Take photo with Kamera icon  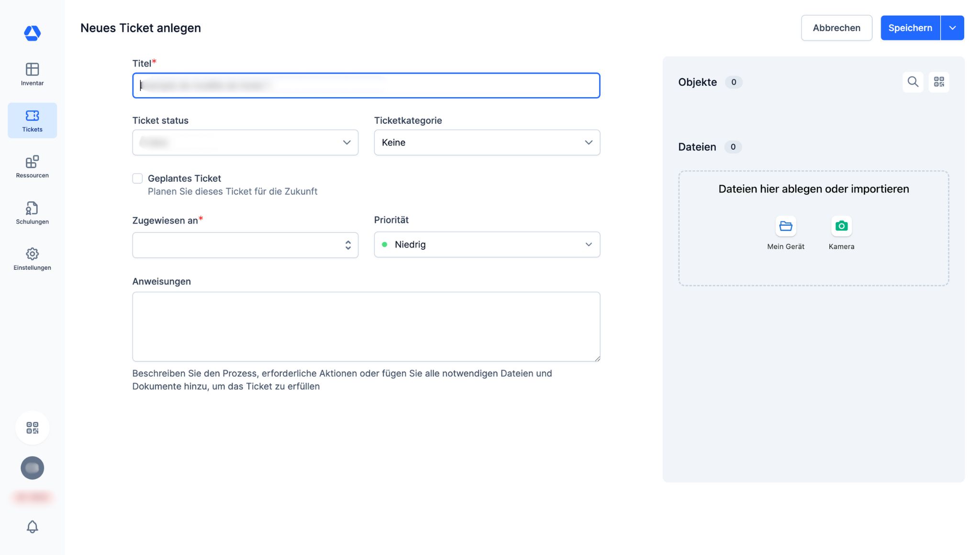click(x=841, y=226)
